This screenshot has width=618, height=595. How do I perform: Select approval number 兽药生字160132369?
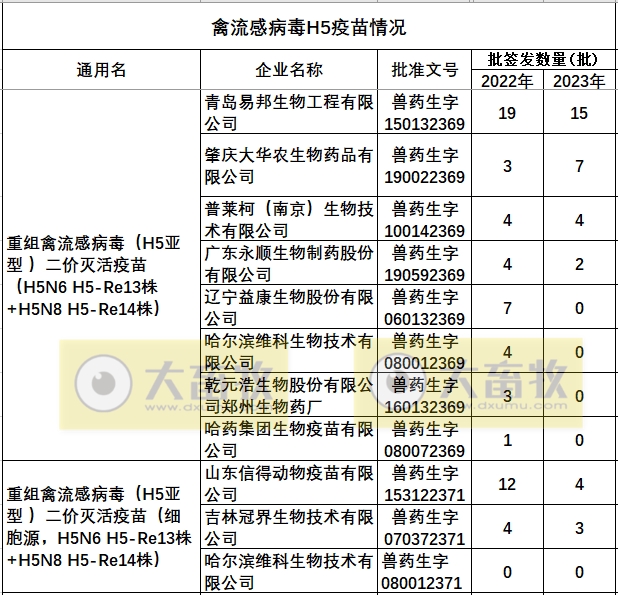[424, 395]
